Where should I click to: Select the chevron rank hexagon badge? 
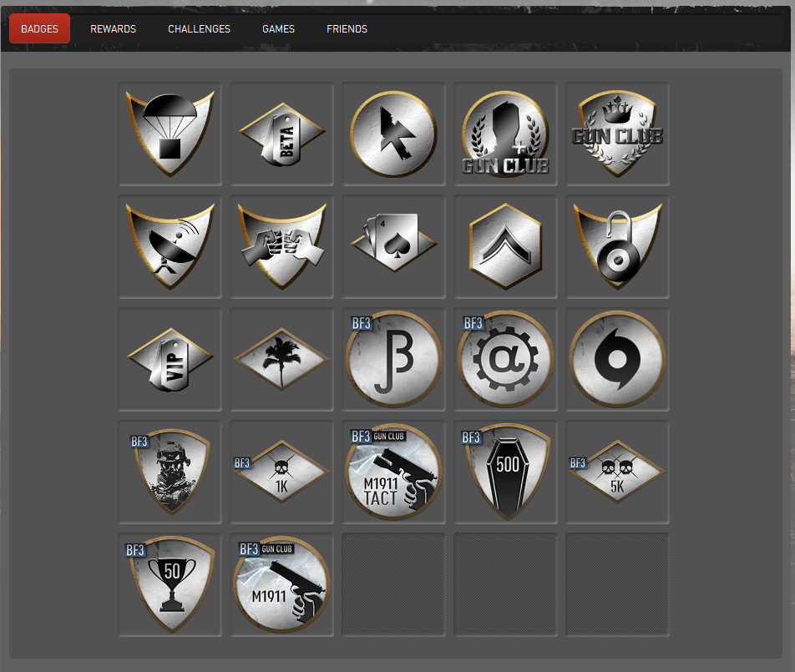point(505,247)
